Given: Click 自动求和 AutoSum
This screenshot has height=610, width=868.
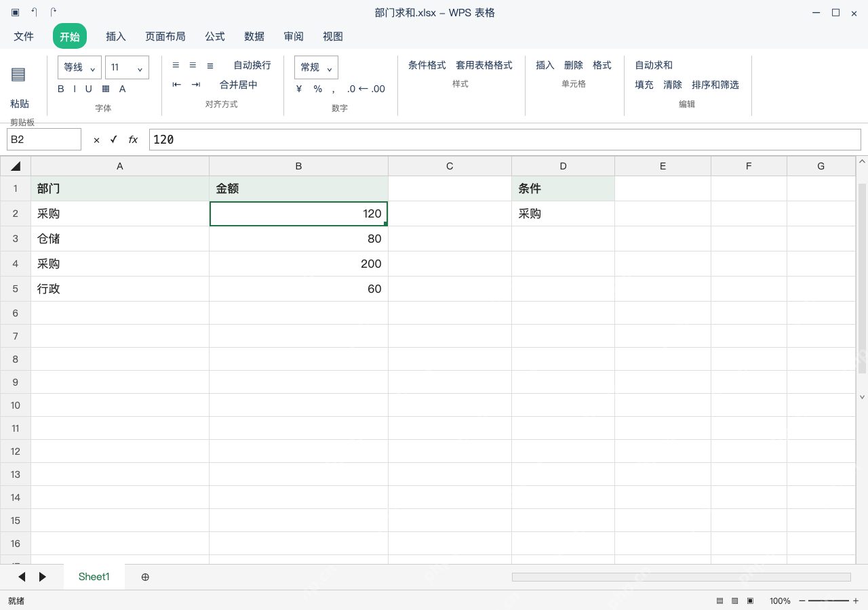Looking at the screenshot, I should [x=654, y=65].
